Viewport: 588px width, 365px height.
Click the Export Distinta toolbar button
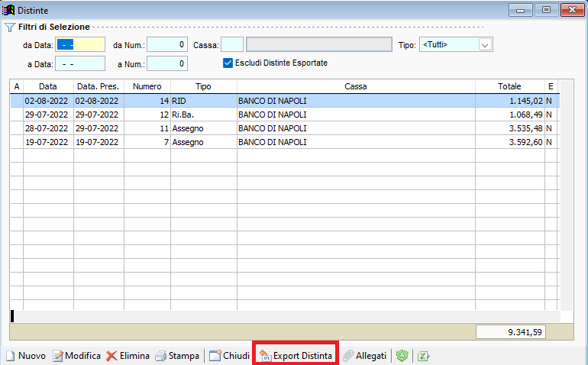tap(296, 356)
